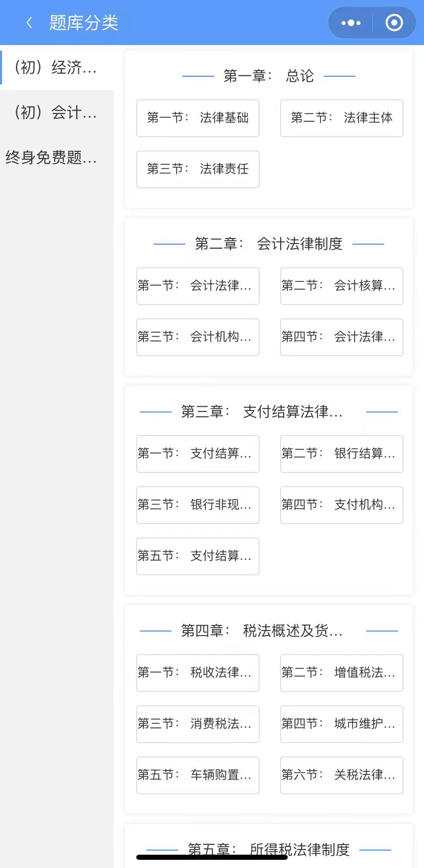Tap the mini program close circle icon

[394, 23]
